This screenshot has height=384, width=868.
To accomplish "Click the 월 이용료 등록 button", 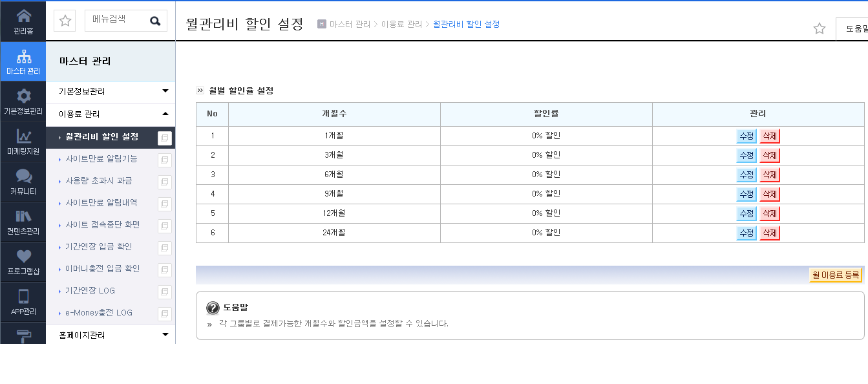I will pyautogui.click(x=836, y=275).
